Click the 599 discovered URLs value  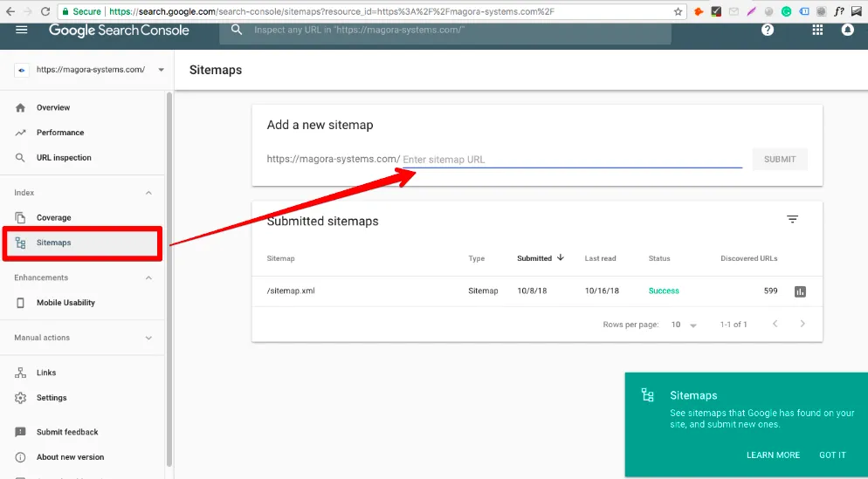click(x=770, y=291)
